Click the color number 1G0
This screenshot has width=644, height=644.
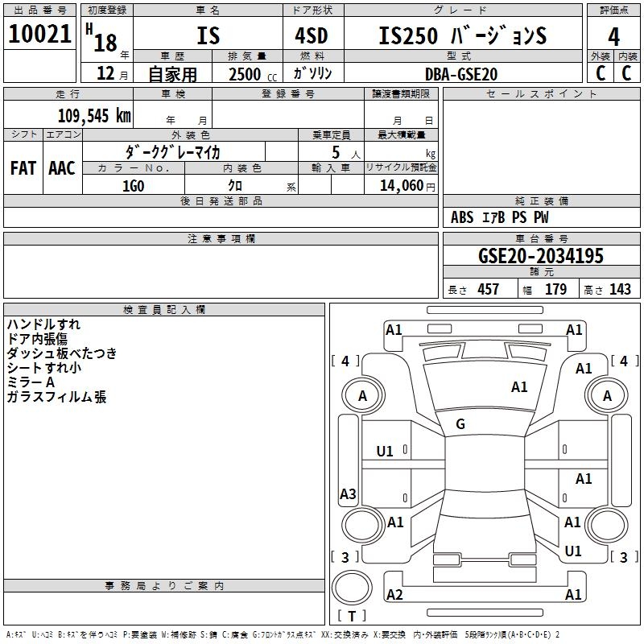coord(134,186)
